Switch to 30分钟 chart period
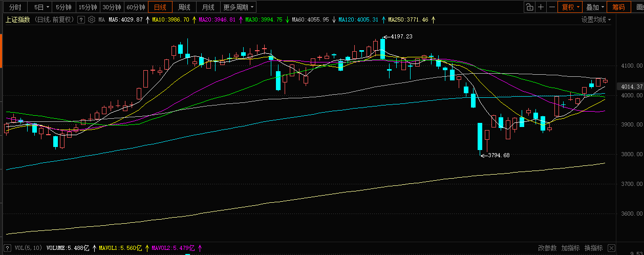This screenshot has width=644, height=255. point(112,7)
